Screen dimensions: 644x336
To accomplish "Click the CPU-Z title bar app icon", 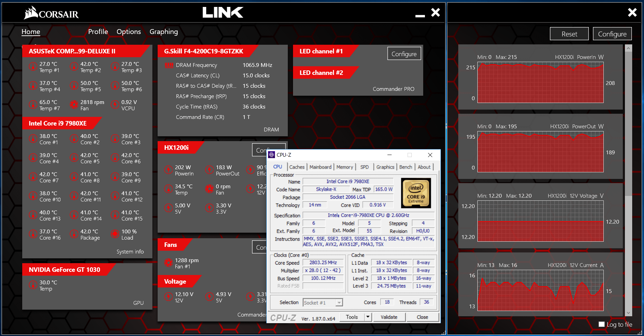I will [x=271, y=155].
